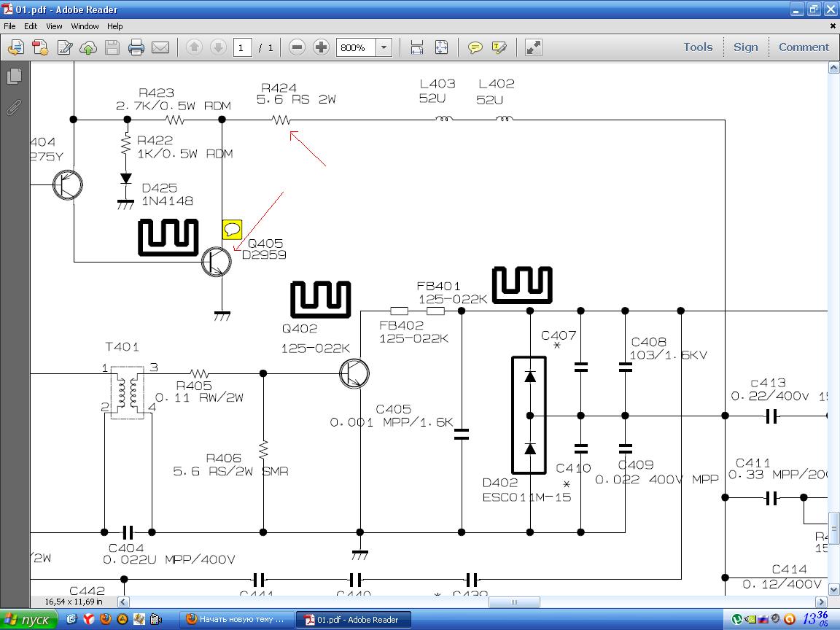Show the page thumbnails panel

tap(14, 76)
